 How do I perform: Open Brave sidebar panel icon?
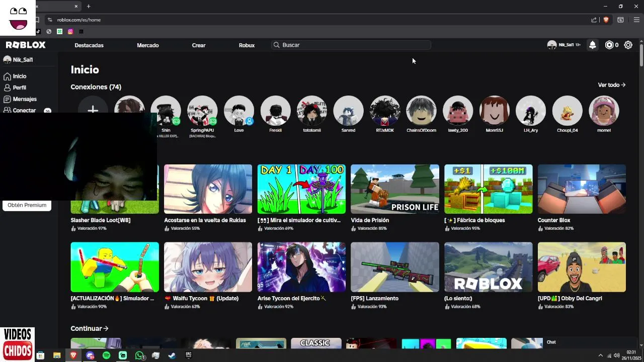click(620, 20)
